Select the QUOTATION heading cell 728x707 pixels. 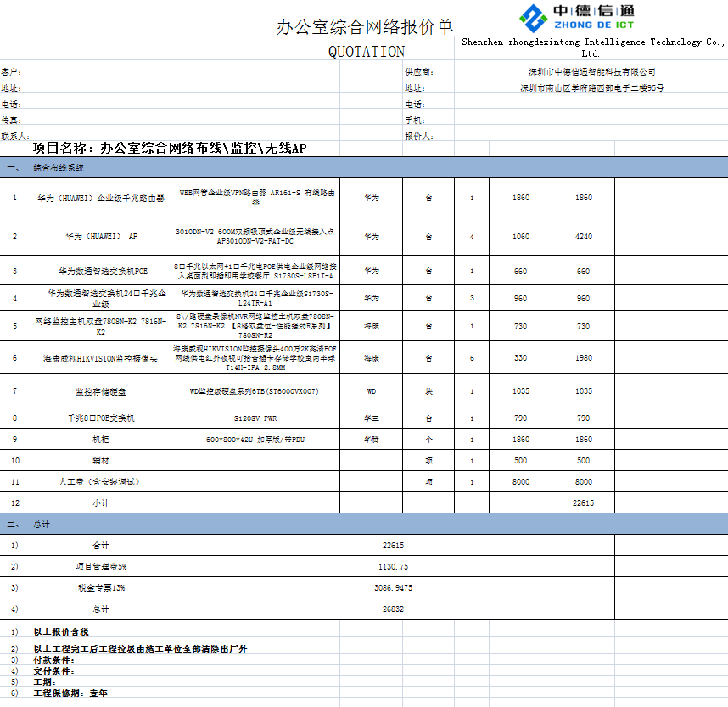coord(367,52)
